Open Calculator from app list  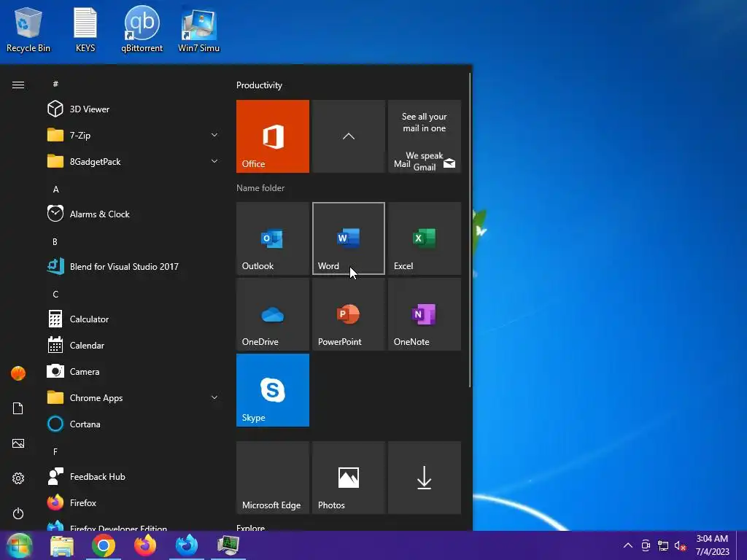[x=133, y=319]
